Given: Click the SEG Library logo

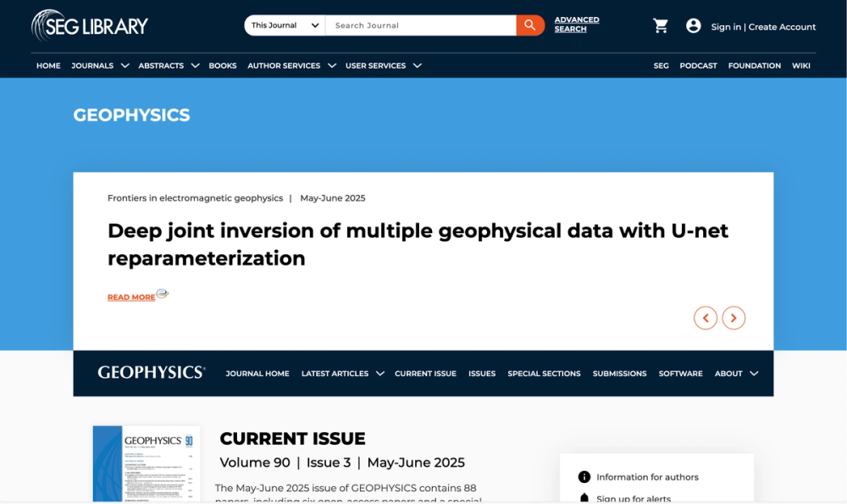Looking at the screenshot, I should click(90, 25).
